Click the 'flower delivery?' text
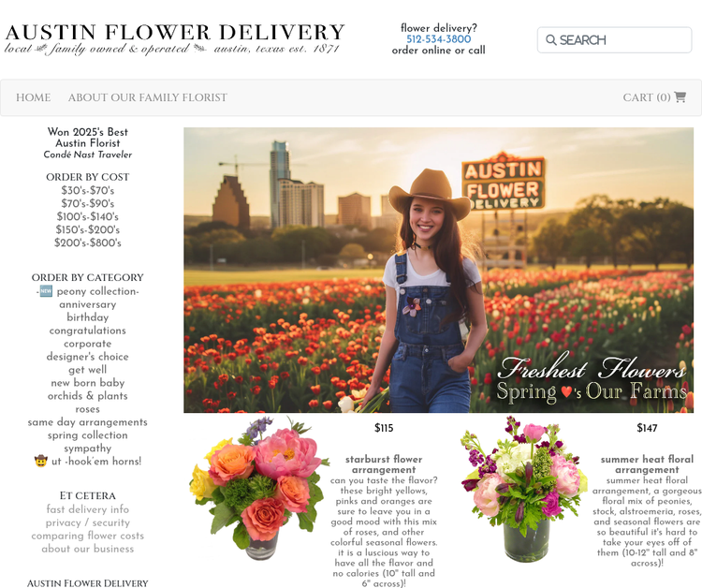 coord(438,28)
